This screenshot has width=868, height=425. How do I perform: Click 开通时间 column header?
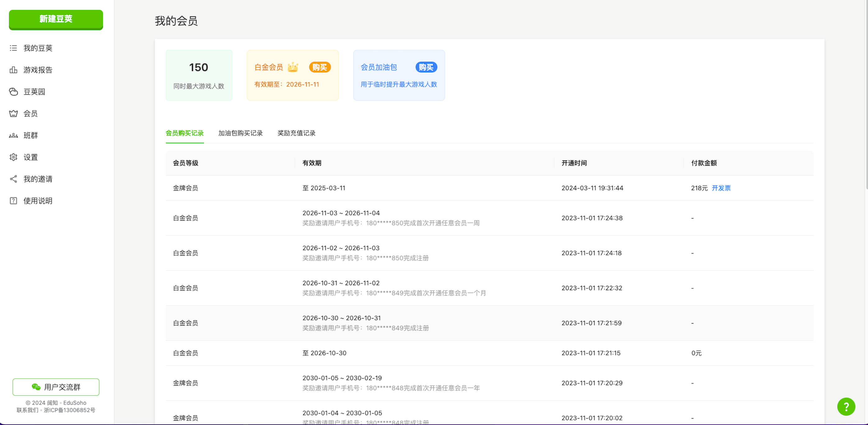click(574, 163)
